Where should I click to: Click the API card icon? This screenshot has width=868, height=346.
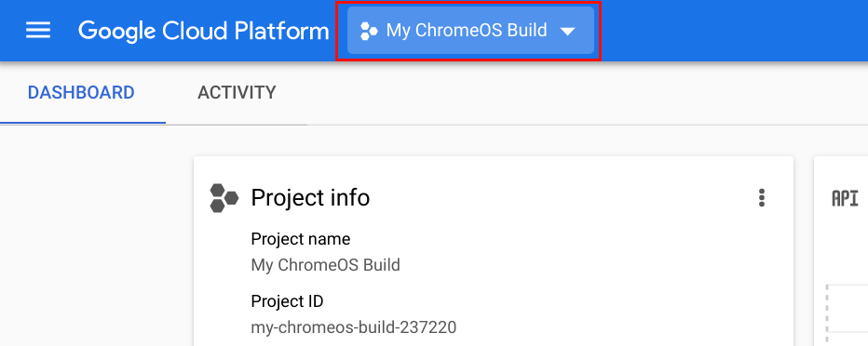(x=846, y=198)
